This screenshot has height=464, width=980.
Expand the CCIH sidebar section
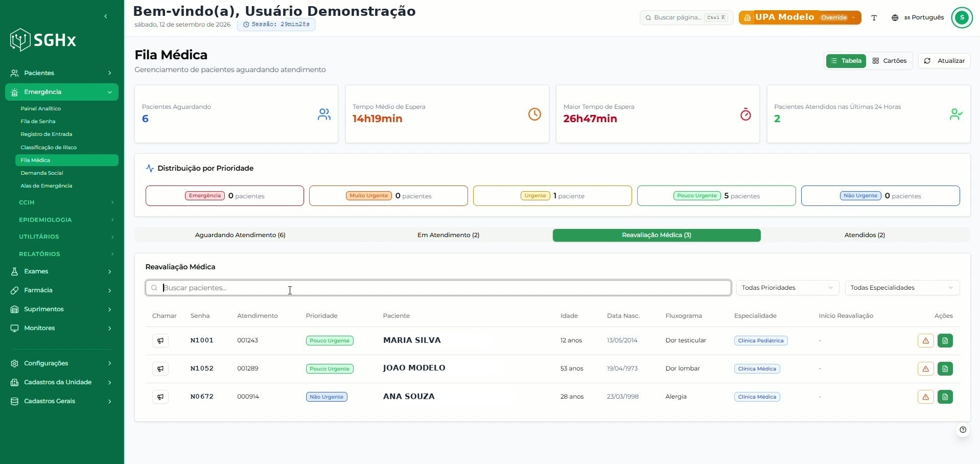tap(66, 202)
